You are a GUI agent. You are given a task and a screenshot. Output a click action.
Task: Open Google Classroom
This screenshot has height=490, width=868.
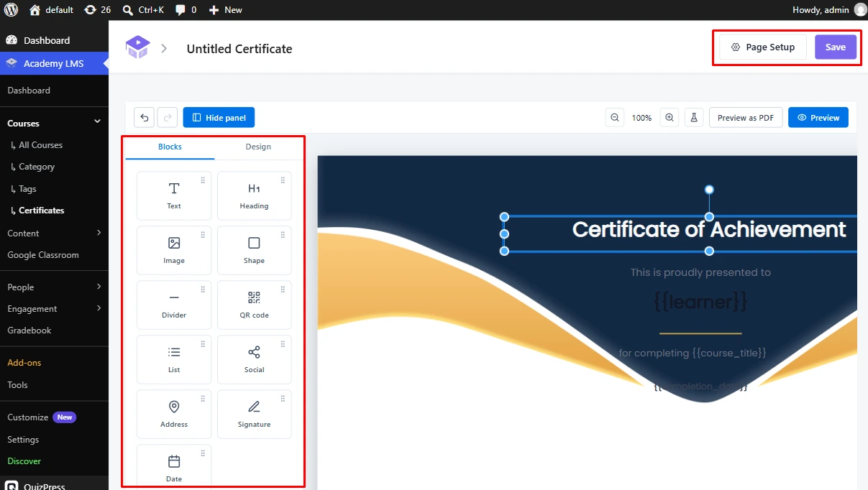pos(43,255)
